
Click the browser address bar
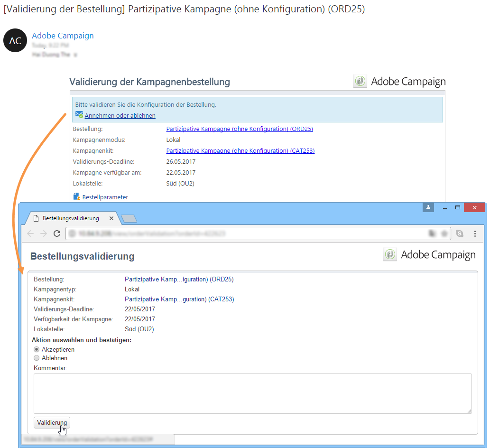[x=259, y=233]
